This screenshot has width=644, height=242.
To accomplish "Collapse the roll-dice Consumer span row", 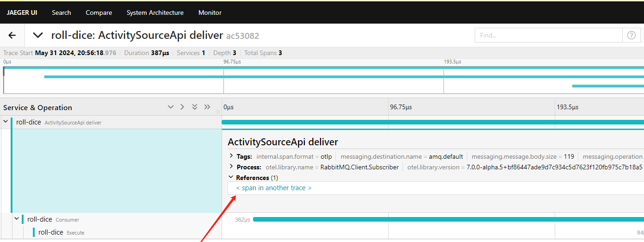I will [x=17, y=219].
